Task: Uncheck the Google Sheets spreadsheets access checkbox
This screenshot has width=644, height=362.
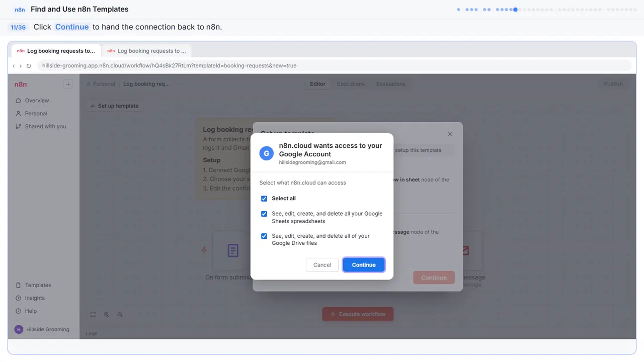Action: click(264, 214)
